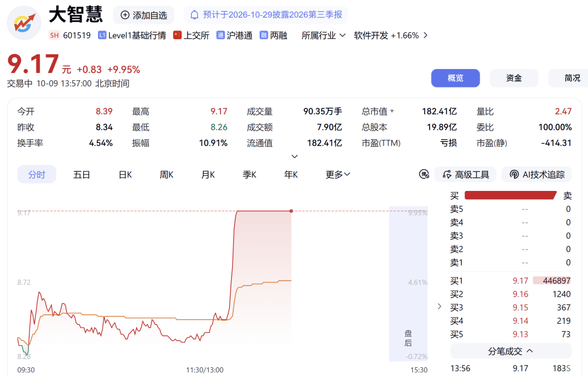Collapse the 分笔成交 section
588x377 pixels.
(511, 351)
